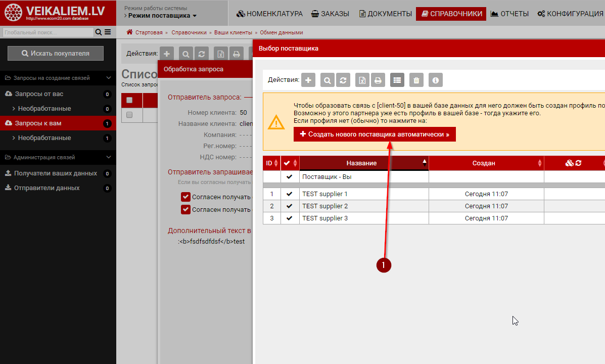Toggle the first 'Согласен получать' checkbox
Image resolution: width=605 pixels, height=364 pixels.
click(x=185, y=197)
